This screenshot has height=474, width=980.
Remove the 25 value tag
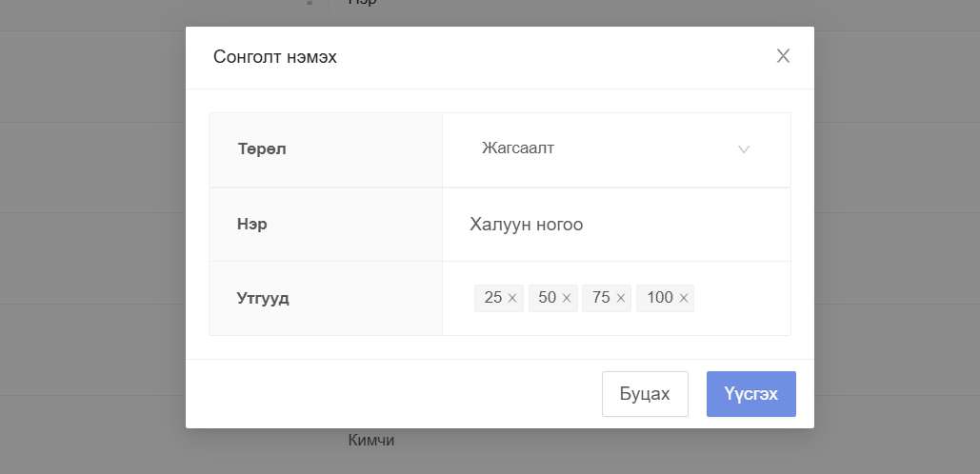pyautogui.click(x=512, y=298)
